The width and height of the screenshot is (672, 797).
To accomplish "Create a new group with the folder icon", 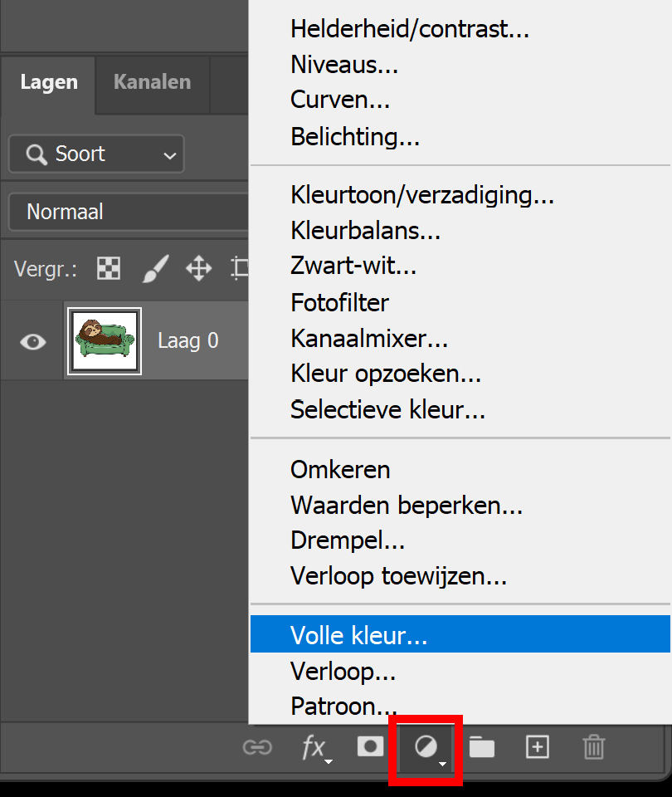I will click(x=482, y=747).
